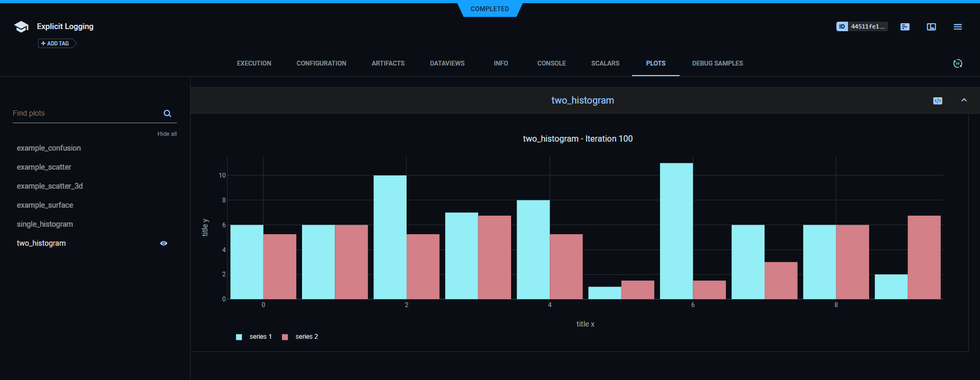Image resolution: width=980 pixels, height=380 pixels.
Task: Click the ADD TAG button
Action: point(56,43)
